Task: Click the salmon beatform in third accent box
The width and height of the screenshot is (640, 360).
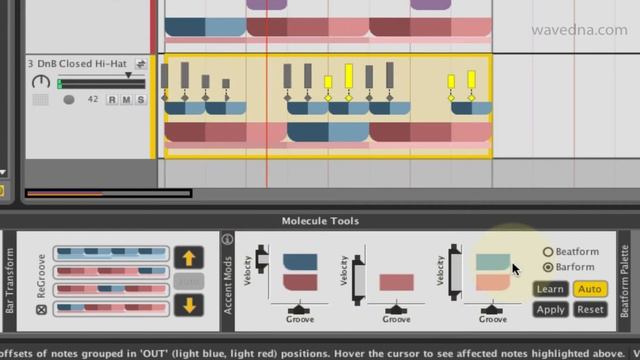Action: (493, 282)
